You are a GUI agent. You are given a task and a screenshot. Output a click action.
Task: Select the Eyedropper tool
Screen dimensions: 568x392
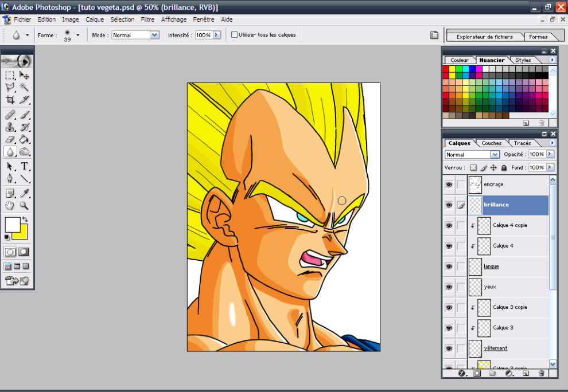tap(24, 193)
